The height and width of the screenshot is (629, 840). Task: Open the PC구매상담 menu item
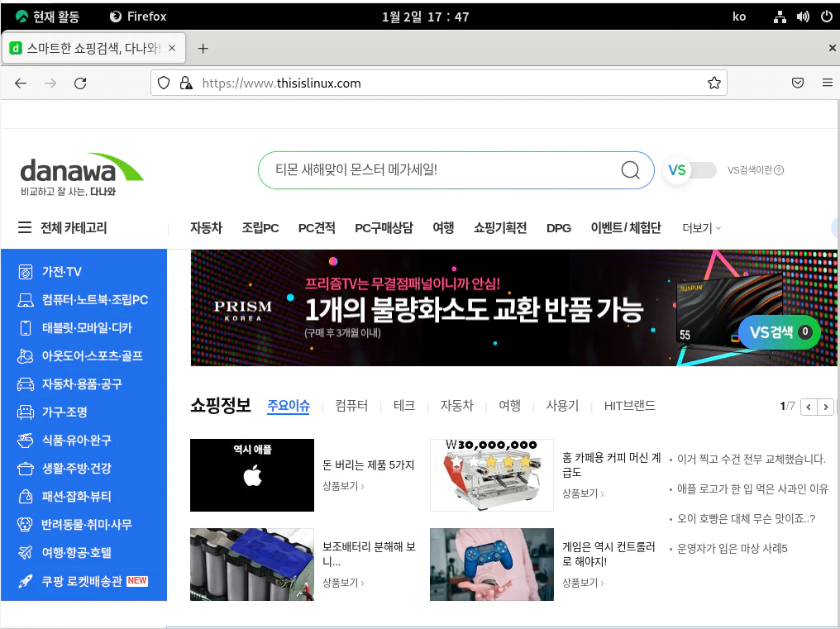coord(384,227)
